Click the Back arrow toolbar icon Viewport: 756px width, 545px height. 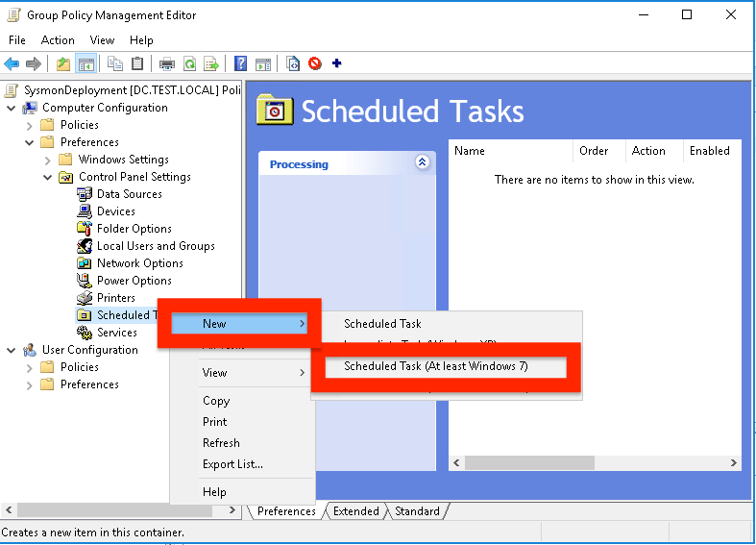(x=12, y=64)
